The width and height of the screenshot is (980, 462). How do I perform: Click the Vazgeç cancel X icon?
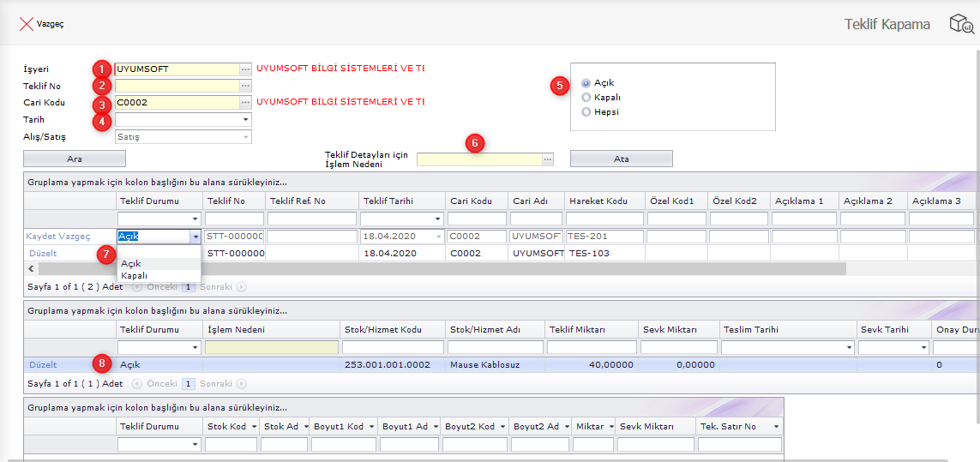click(27, 24)
